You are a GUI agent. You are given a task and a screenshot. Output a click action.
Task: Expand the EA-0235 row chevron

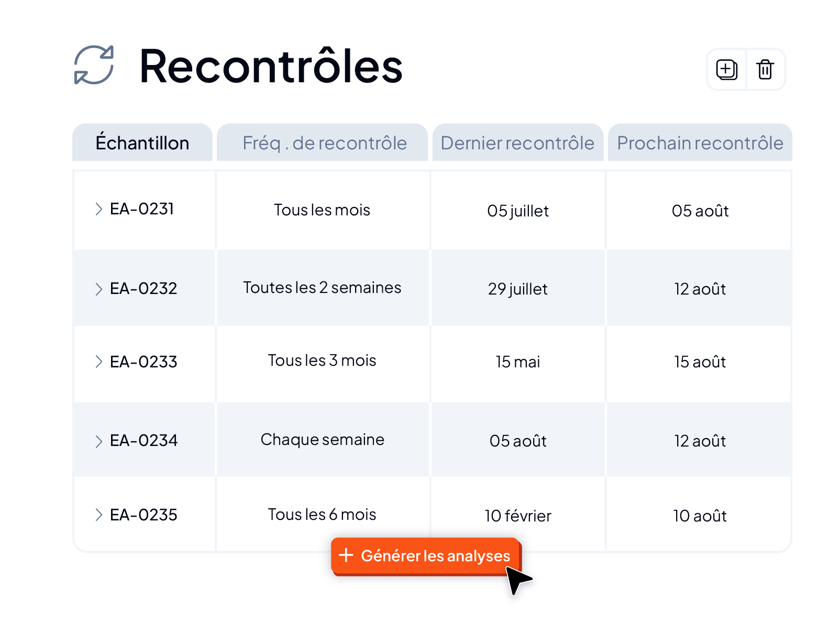[x=98, y=515]
